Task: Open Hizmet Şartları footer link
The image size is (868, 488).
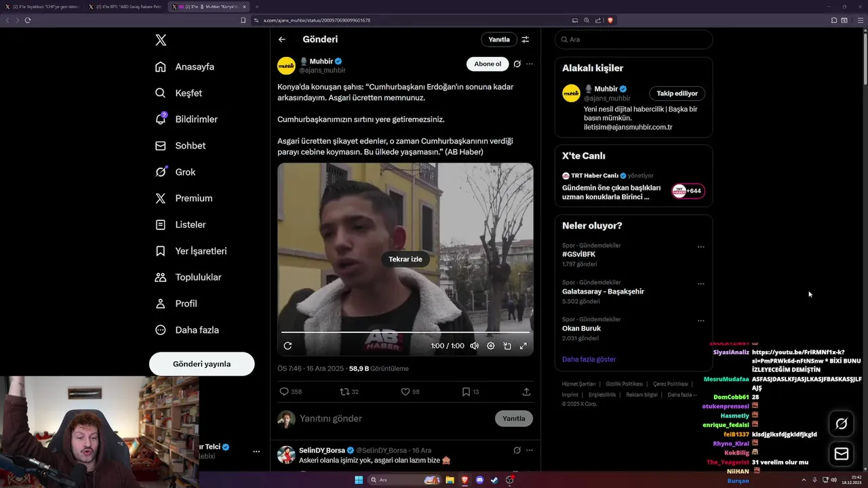Action: pyautogui.click(x=578, y=384)
